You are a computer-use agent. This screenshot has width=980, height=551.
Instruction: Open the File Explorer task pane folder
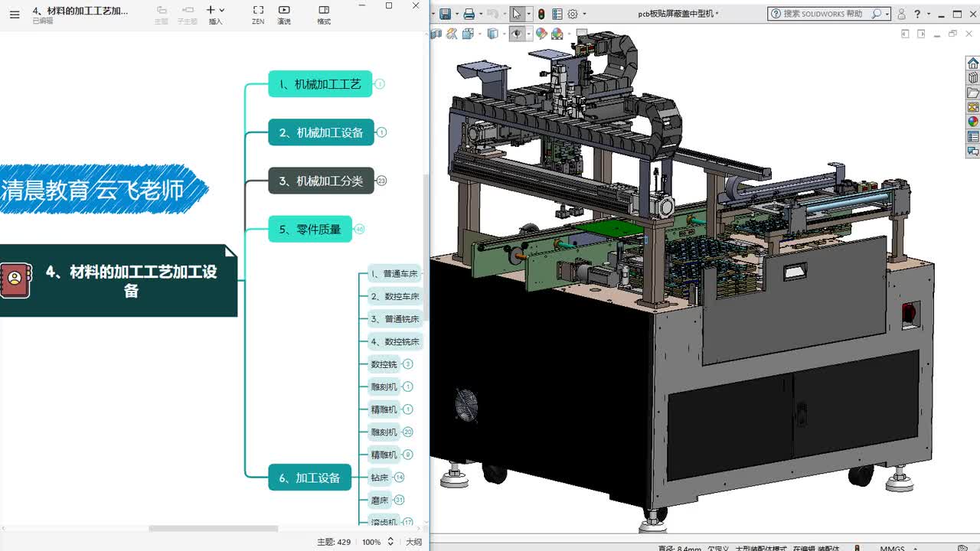pos(973,93)
